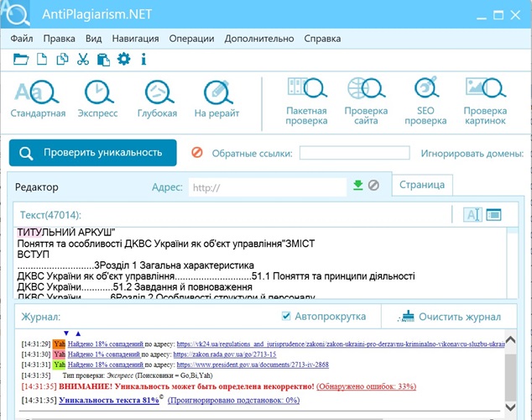Screen dimensions: 532x420
Task: Click the green Yah tag at 14:31:31
Action: pos(59,365)
